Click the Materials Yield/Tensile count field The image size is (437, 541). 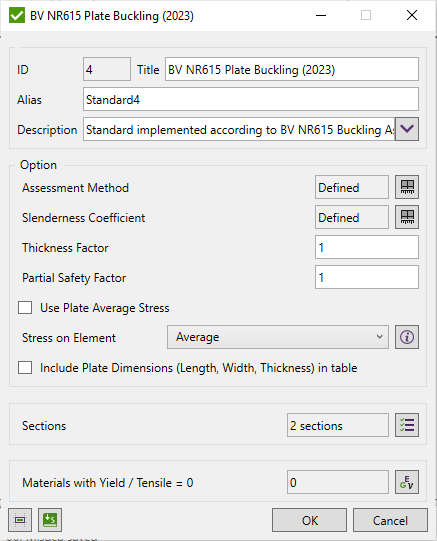pyautogui.click(x=338, y=482)
